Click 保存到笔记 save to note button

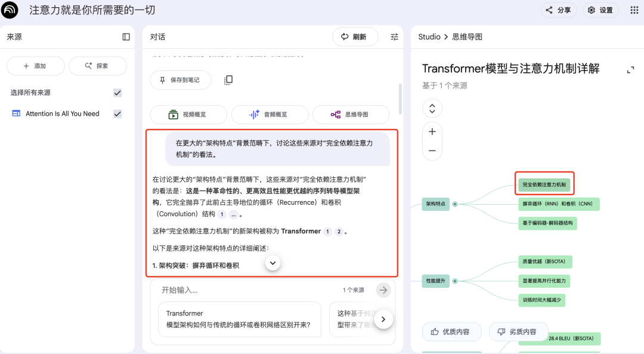[x=181, y=80]
